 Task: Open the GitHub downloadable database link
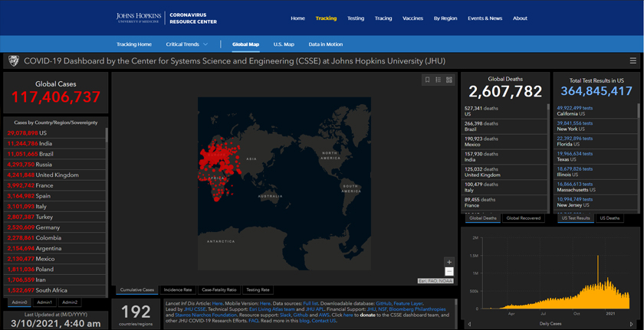tap(384, 304)
